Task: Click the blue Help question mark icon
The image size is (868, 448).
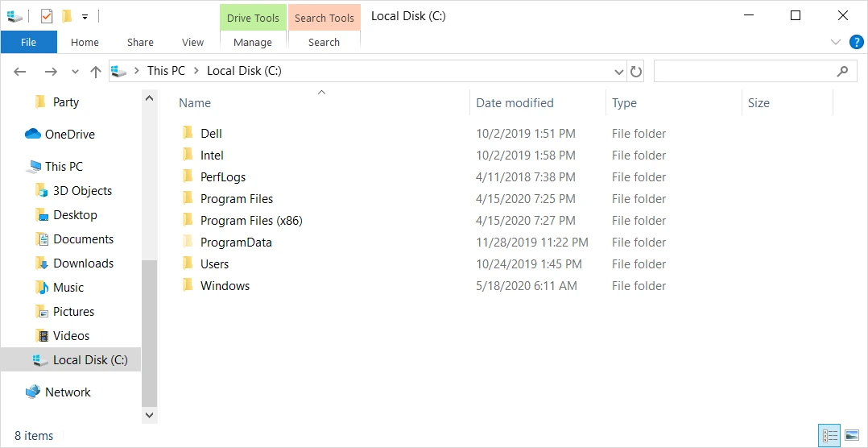Action: point(856,42)
